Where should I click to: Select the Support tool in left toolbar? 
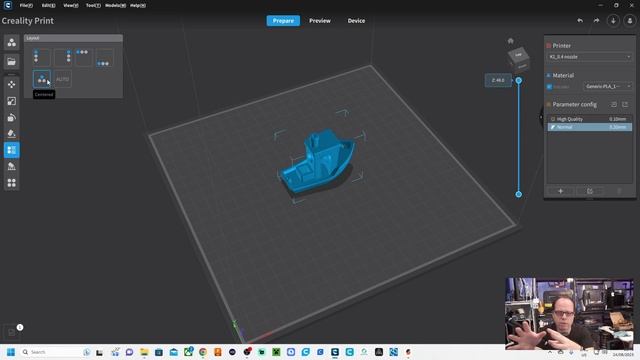click(x=11, y=167)
